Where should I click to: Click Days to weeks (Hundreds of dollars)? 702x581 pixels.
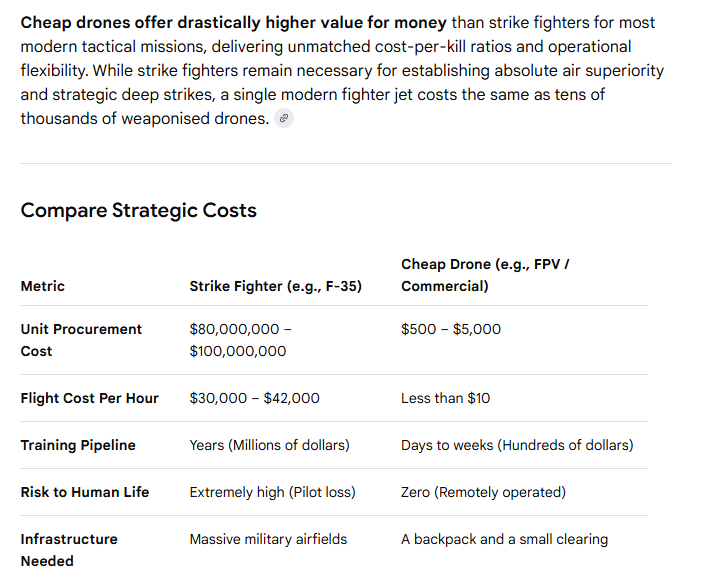click(x=517, y=445)
